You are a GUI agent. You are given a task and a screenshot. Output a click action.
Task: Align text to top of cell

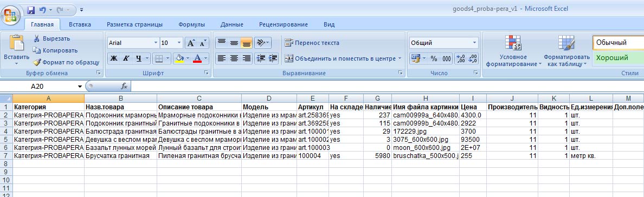coord(221,43)
